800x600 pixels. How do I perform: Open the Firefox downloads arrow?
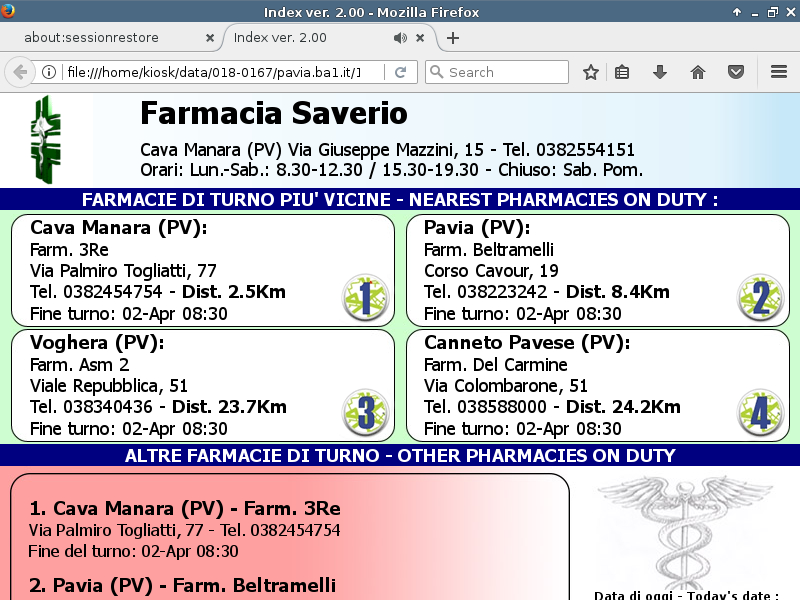click(660, 72)
